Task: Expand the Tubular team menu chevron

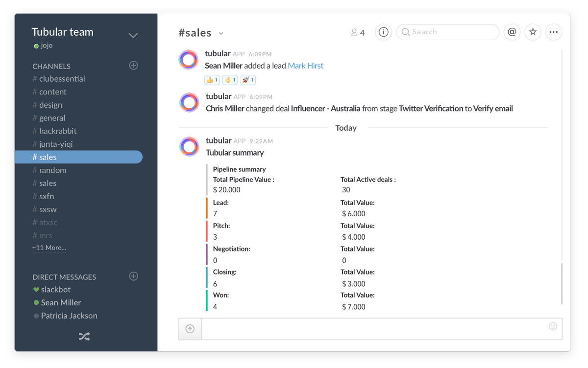Action: pyautogui.click(x=133, y=35)
